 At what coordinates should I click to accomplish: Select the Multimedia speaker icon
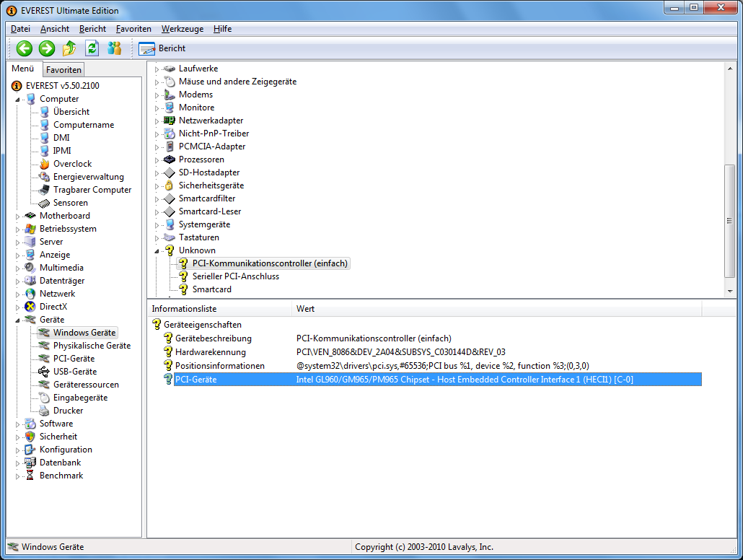[x=30, y=268]
